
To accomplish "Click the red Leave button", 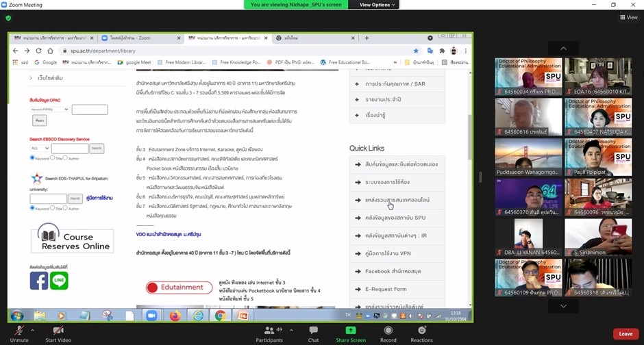I will pyautogui.click(x=626, y=333).
